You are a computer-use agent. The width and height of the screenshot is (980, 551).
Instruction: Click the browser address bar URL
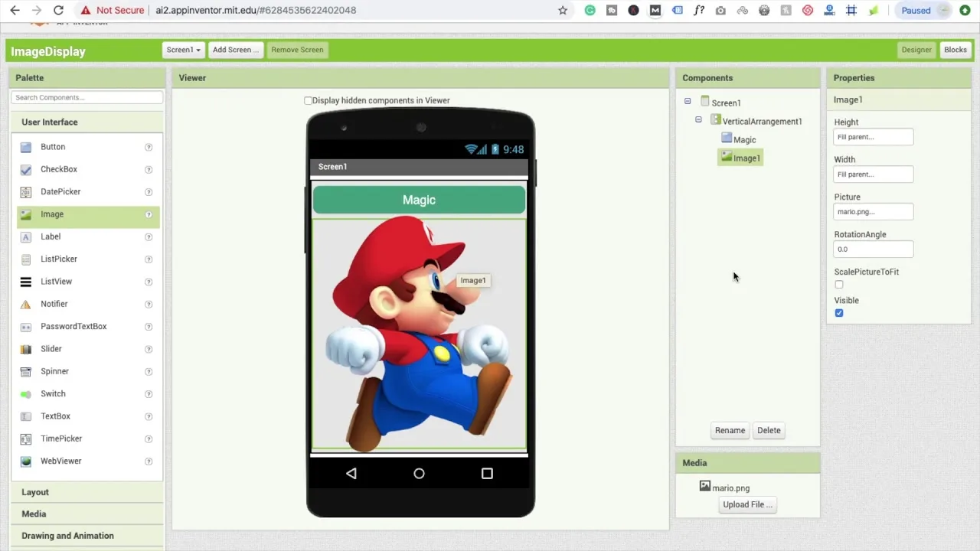(255, 11)
